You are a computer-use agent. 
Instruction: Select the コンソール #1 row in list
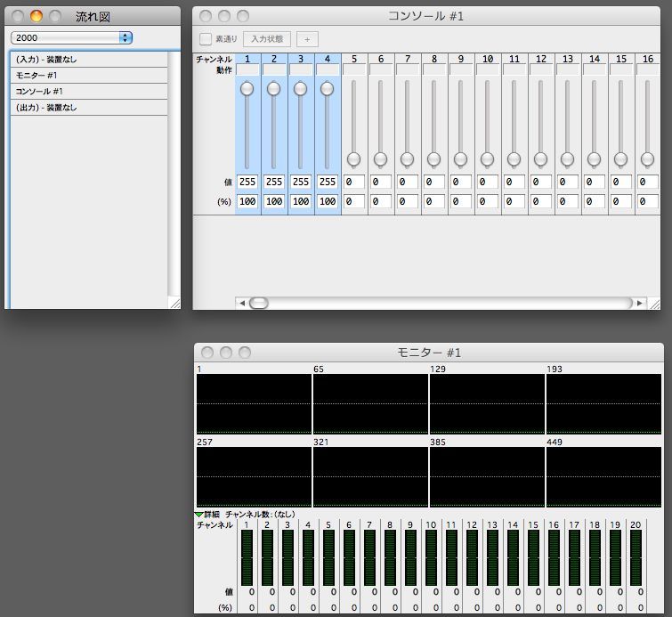click(x=89, y=92)
